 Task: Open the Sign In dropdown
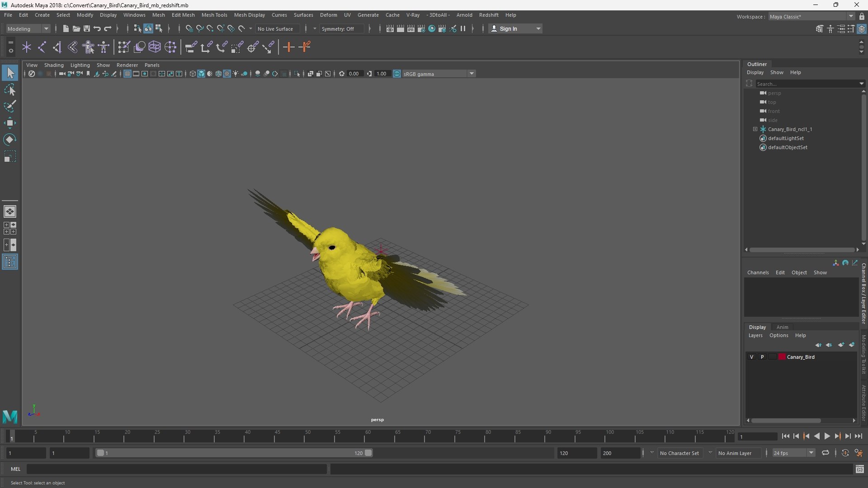pyautogui.click(x=515, y=28)
